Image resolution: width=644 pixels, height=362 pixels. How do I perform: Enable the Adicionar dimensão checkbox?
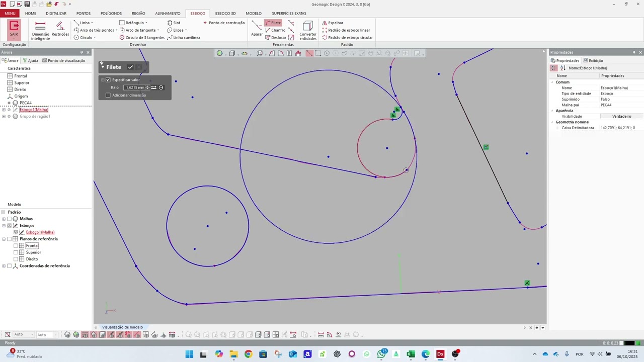point(108,95)
